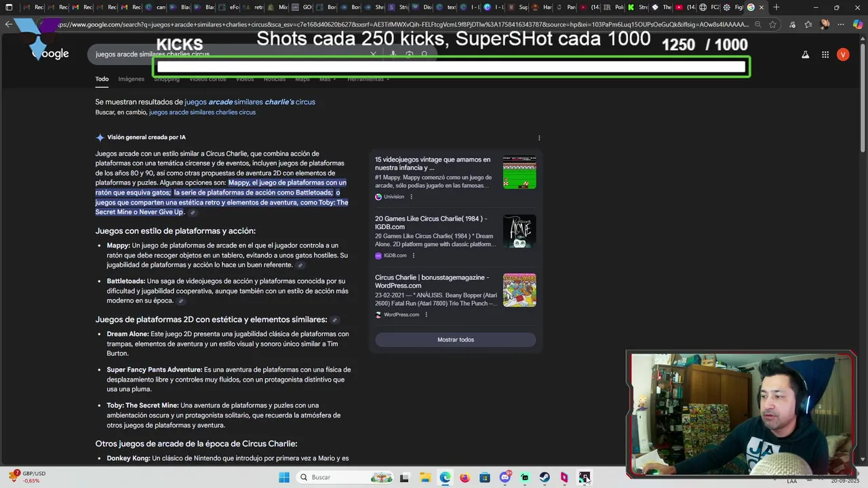Click the streamer webcam overlay
The width and height of the screenshot is (868, 488).
click(741, 413)
